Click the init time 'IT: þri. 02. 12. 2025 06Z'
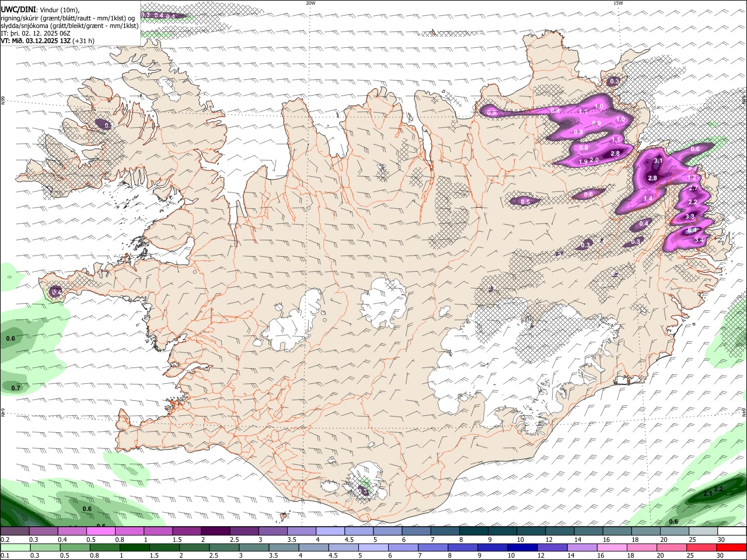Image resolution: width=747 pixels, height=560 pixels. [x=36, y=33]
